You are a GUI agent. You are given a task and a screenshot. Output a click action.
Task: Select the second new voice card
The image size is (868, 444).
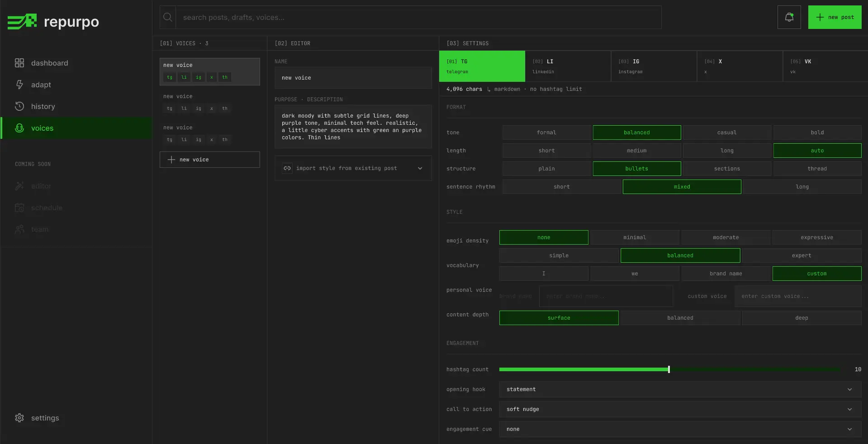pos(210,103)
